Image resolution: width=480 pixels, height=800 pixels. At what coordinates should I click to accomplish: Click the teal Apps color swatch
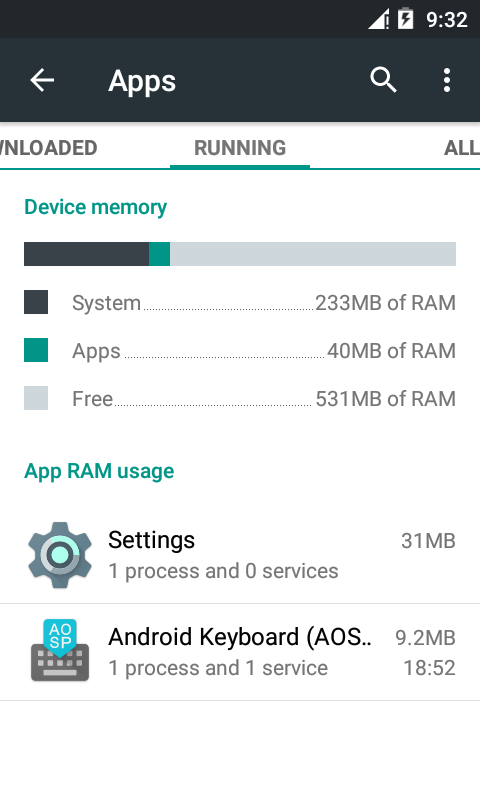36,350
